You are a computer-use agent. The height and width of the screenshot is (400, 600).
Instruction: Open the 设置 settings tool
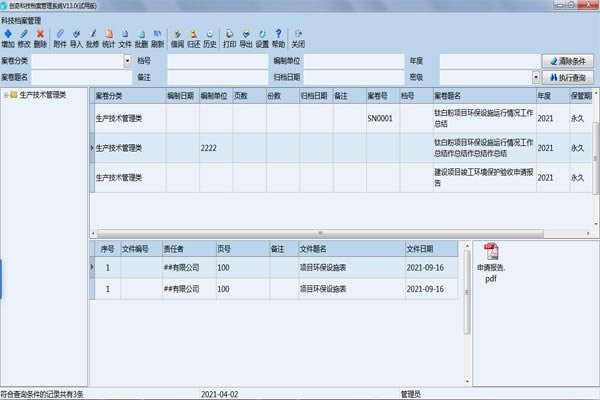click(262, 38)
